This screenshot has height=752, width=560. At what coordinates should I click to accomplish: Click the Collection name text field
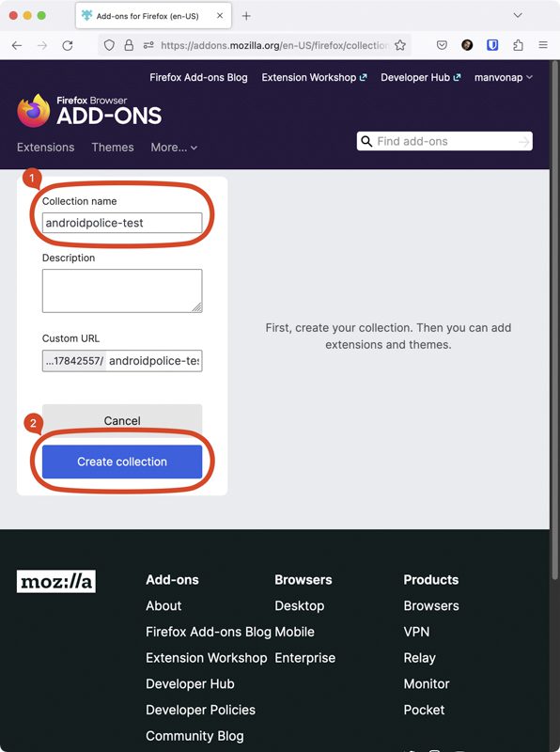(x=122, y=223)
